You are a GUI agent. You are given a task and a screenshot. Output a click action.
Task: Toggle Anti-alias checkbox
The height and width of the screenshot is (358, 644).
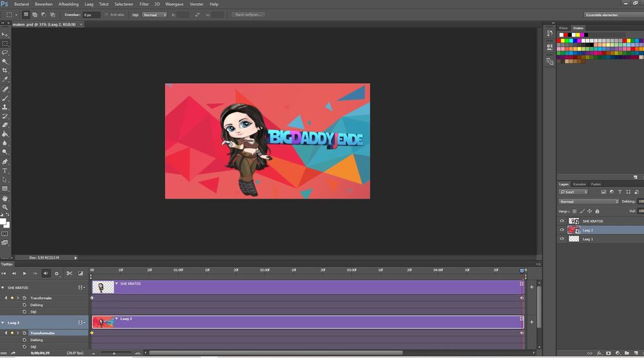pos(106,15)
